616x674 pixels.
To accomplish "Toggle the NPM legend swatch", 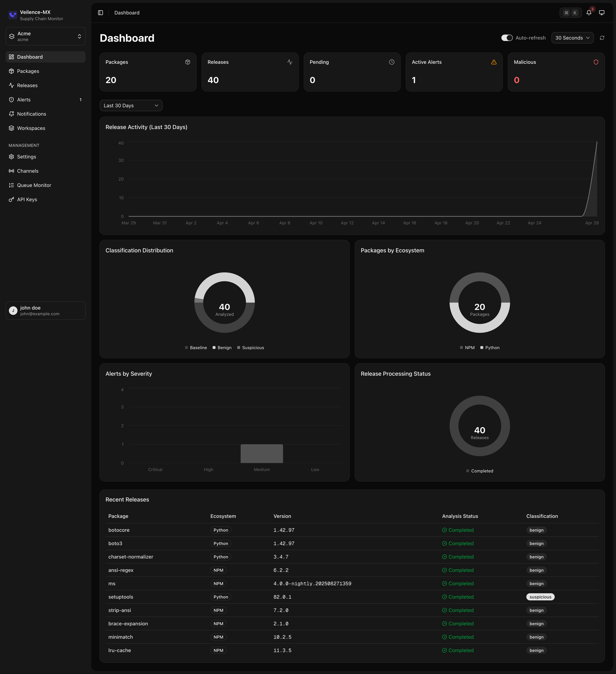I will 461,348.
